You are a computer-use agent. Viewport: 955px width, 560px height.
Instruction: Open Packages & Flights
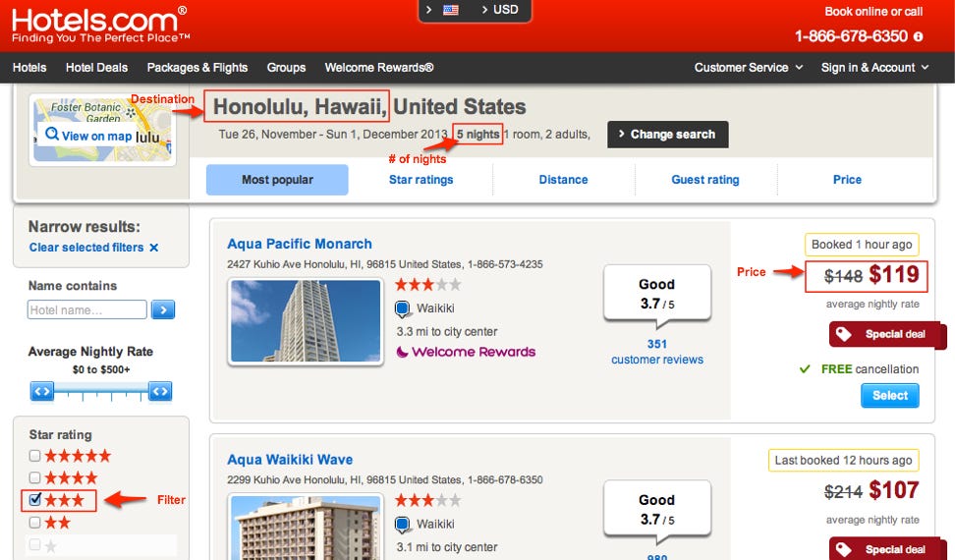197,68
